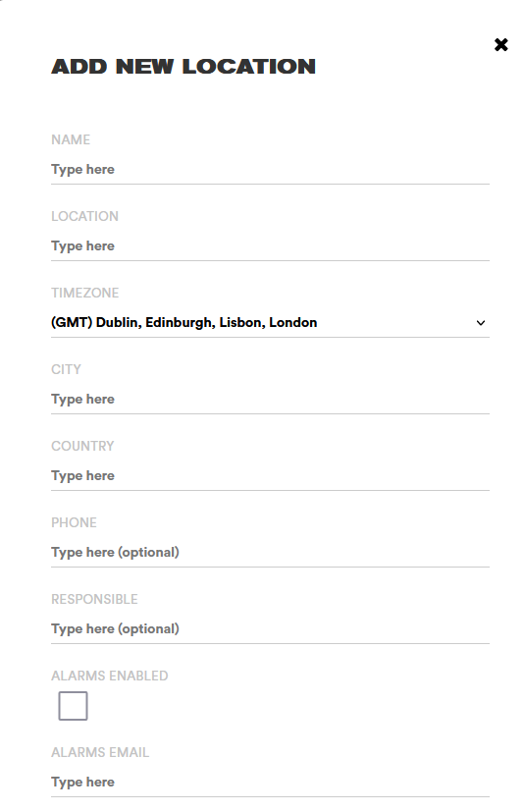Expand the Timezone dropdown chevron

click(481, 323)
